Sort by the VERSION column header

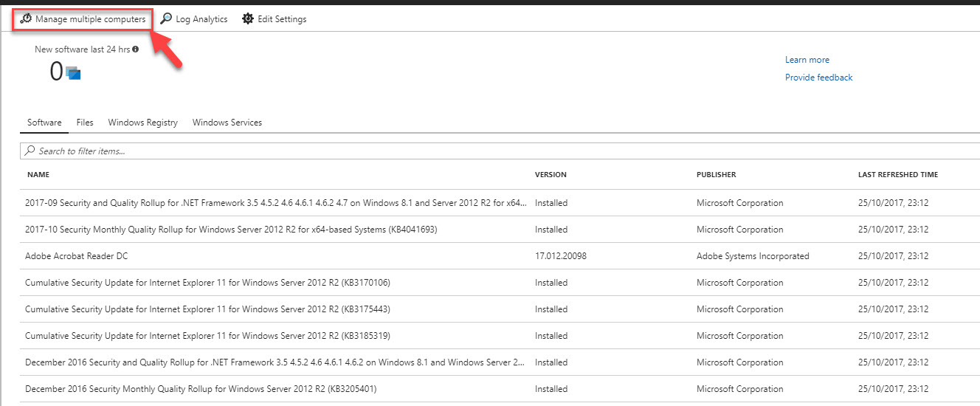[x=551, y=175]
